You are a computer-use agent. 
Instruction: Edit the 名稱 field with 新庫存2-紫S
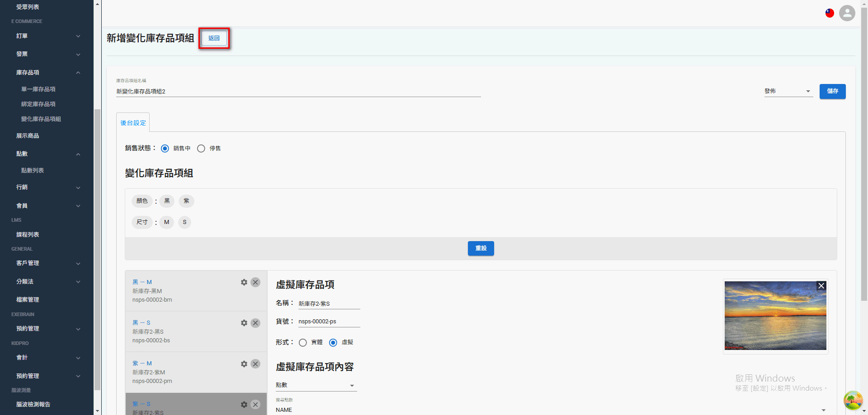pos(329,304)
